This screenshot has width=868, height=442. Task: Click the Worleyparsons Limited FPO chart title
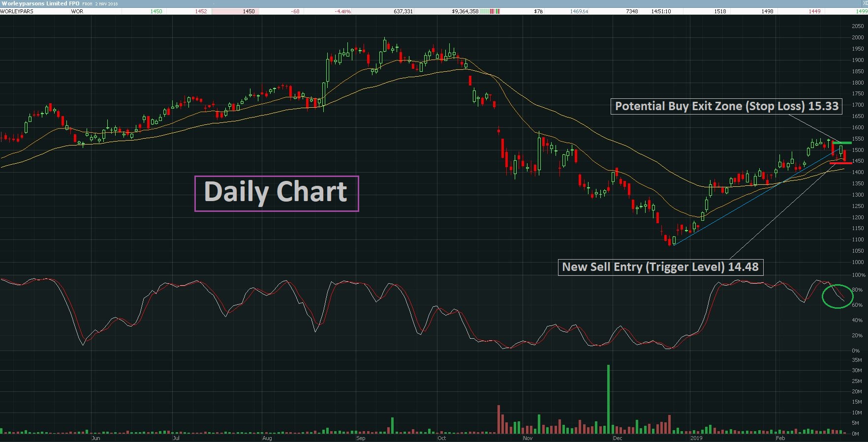(x=40, y=3)
